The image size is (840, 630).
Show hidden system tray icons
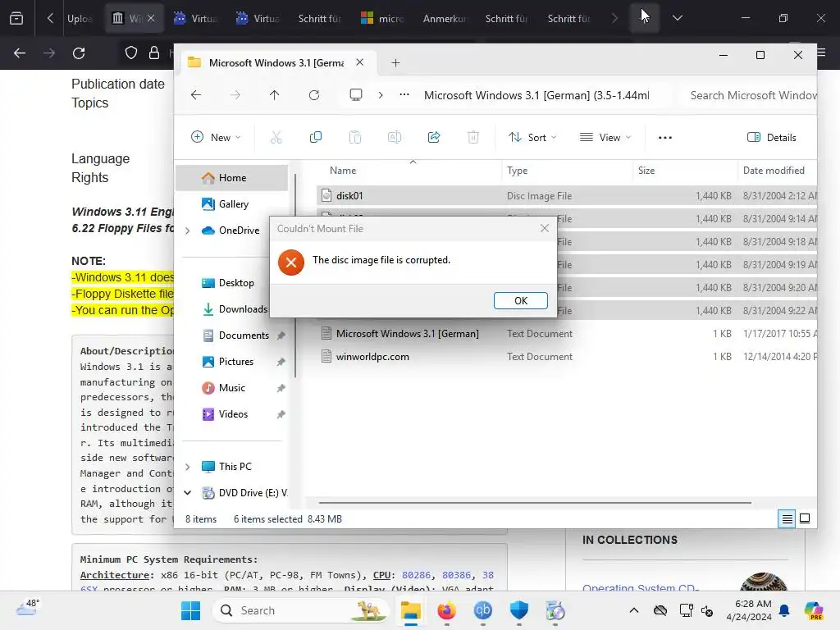pos(634,610)
